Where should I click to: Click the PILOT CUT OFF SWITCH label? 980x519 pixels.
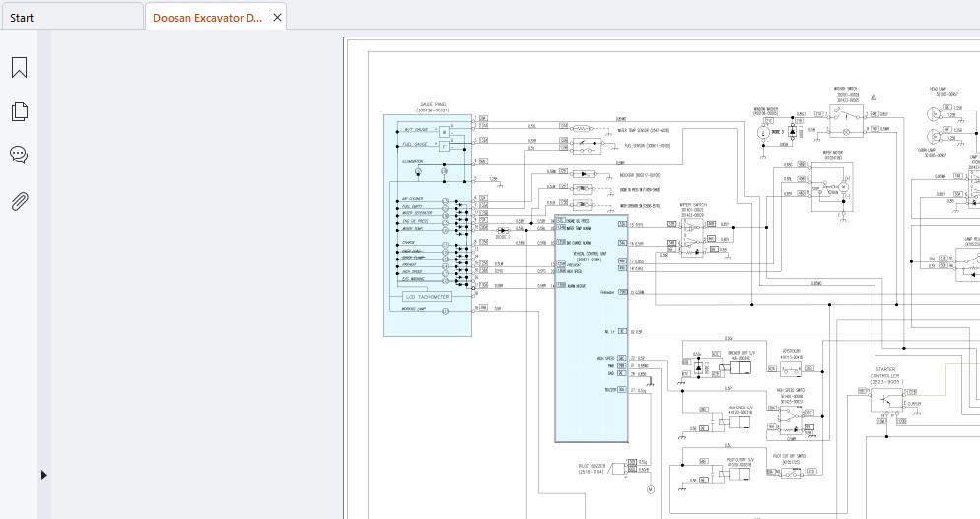790,456
